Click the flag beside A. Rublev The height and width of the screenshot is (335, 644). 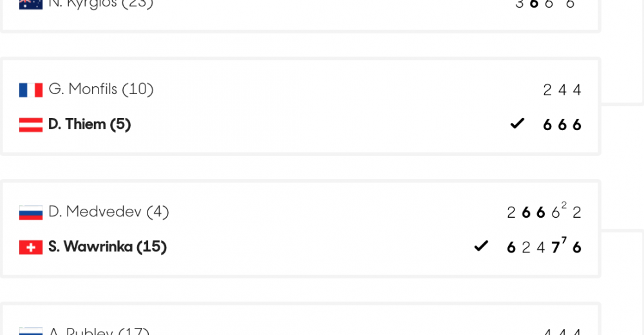point(31,331)
